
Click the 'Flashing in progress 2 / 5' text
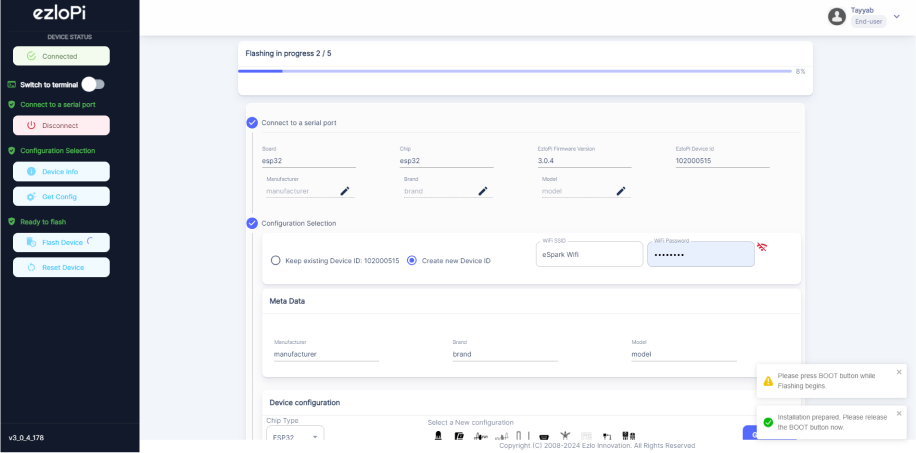(x=289, y=54)
